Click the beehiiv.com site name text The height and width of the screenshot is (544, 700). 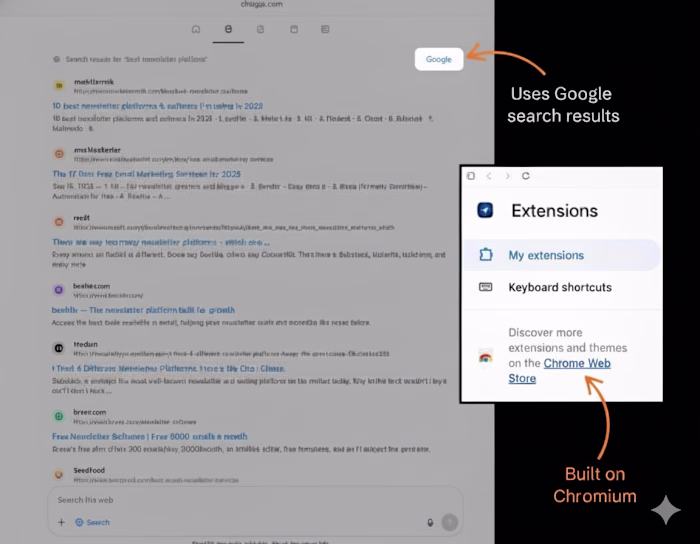click(92, 286)
